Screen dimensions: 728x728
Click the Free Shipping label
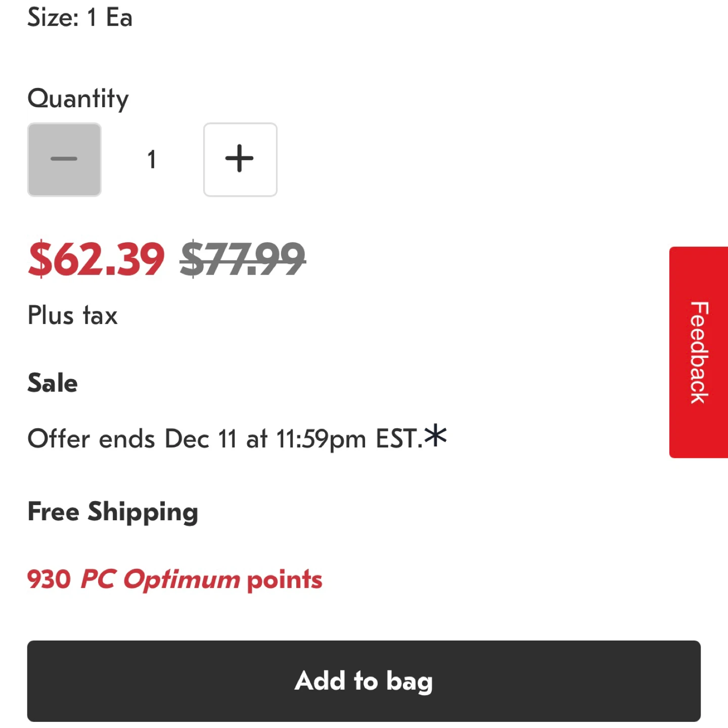(x=113, y=512)
